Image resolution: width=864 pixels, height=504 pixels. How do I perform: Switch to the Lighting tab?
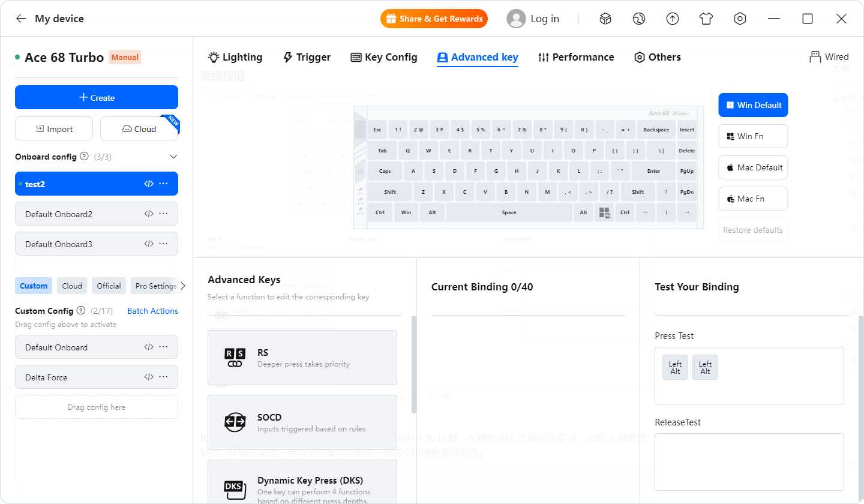[x=235, y=57]
